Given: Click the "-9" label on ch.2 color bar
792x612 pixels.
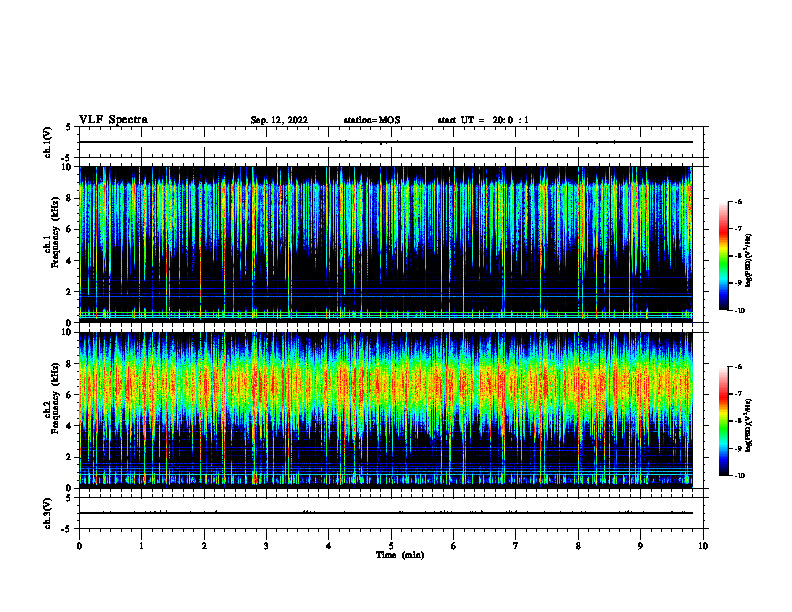Looking at the screenshot, I should [738, 448].
